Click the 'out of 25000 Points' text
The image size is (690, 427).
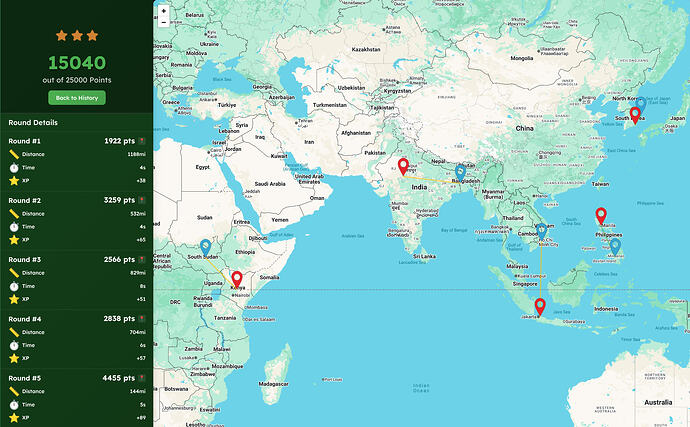[x=77, y=80]
